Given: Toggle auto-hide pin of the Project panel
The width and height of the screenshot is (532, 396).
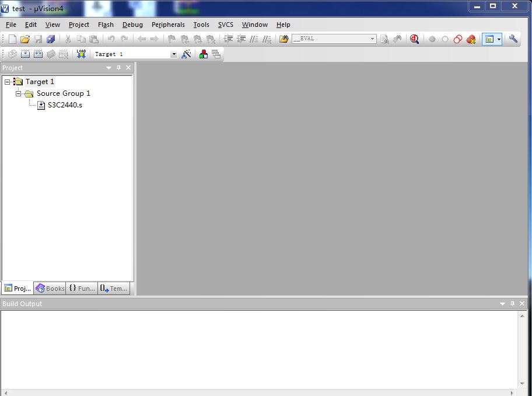Looking at the screenshot, I should pos(119,68).
